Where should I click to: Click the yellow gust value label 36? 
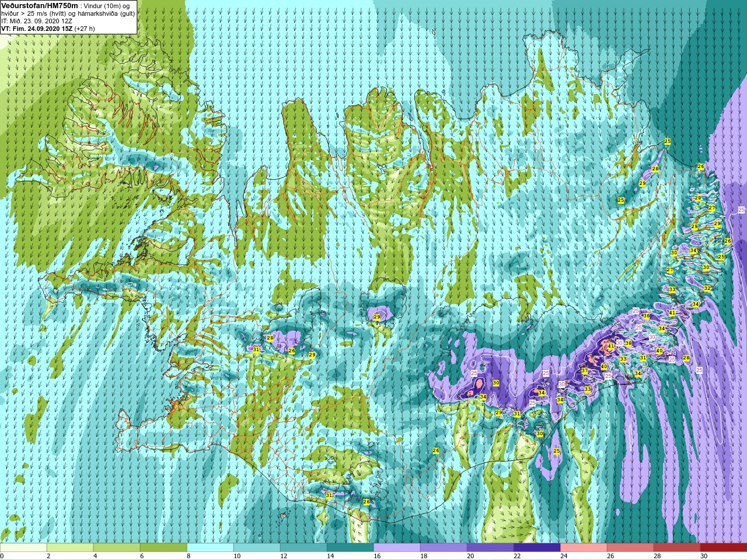pos(647,316)
